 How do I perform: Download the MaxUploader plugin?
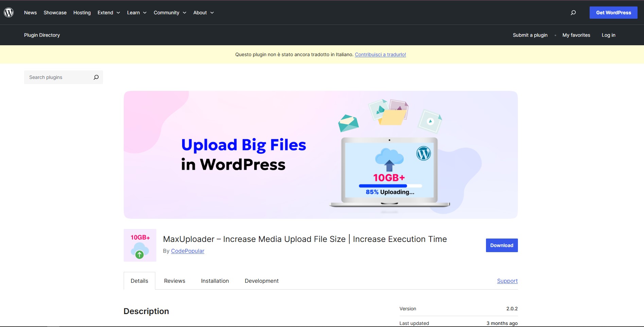502,245
